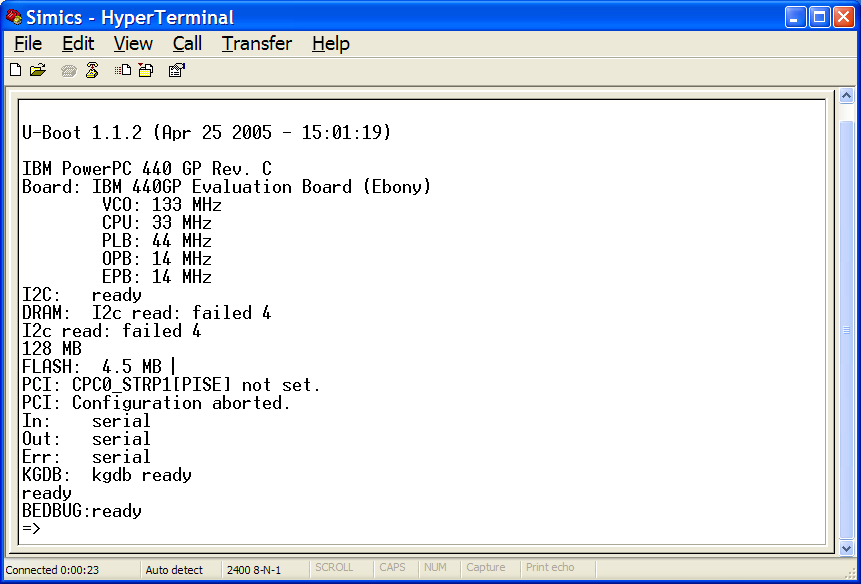The width and height of the screenshot is (861, 584).
Task: Maximize the HyperTerminal window
Action: [819, 17]
